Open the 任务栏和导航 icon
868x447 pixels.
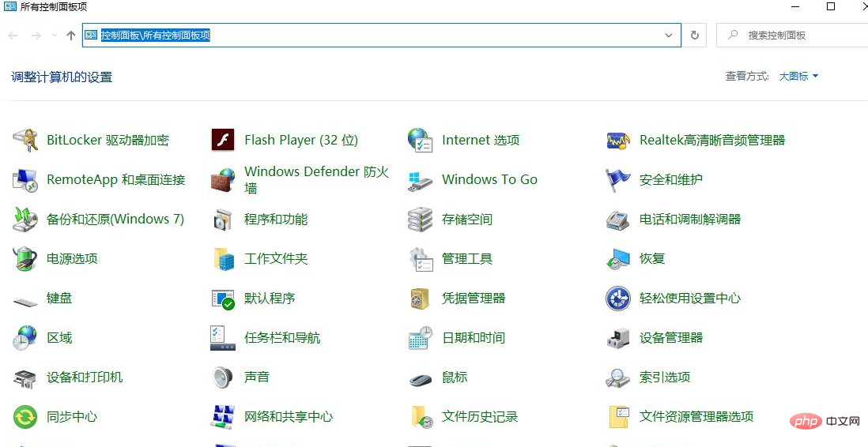pos(223,338)
